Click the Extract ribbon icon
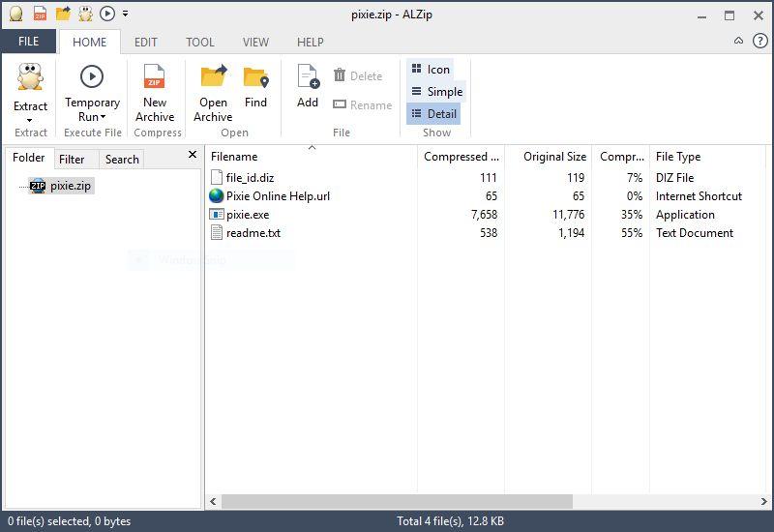The height and width of the screenshot is (532, 774). [x=30, y=77]
